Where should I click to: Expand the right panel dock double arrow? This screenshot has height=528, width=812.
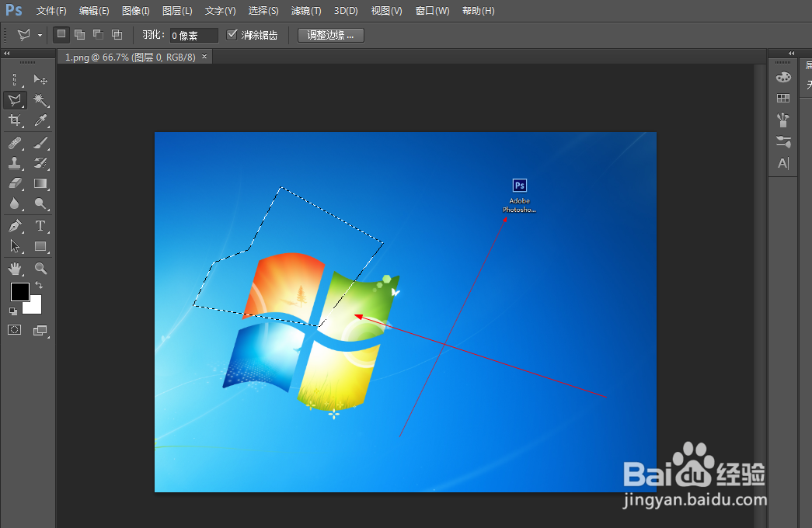point(791,54)
